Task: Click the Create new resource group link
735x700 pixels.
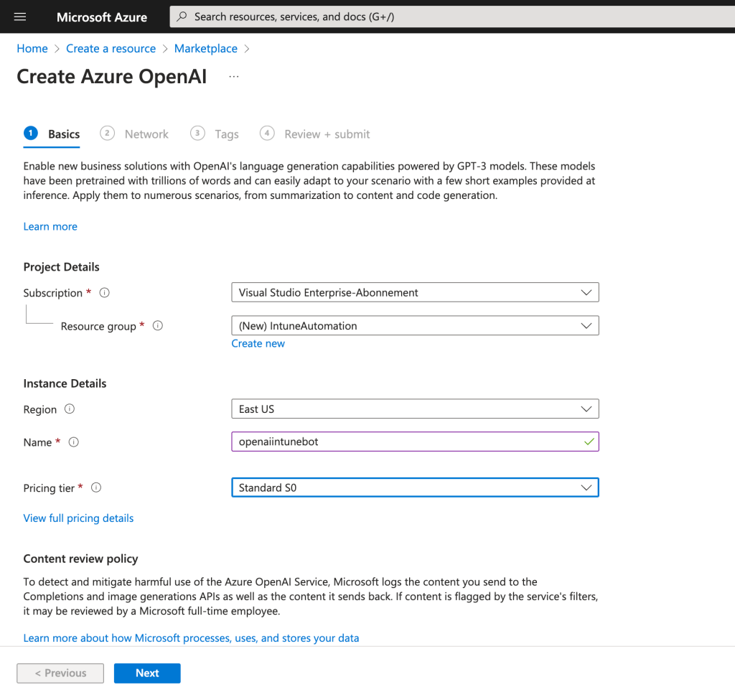Action: click(x=258, y=344)
